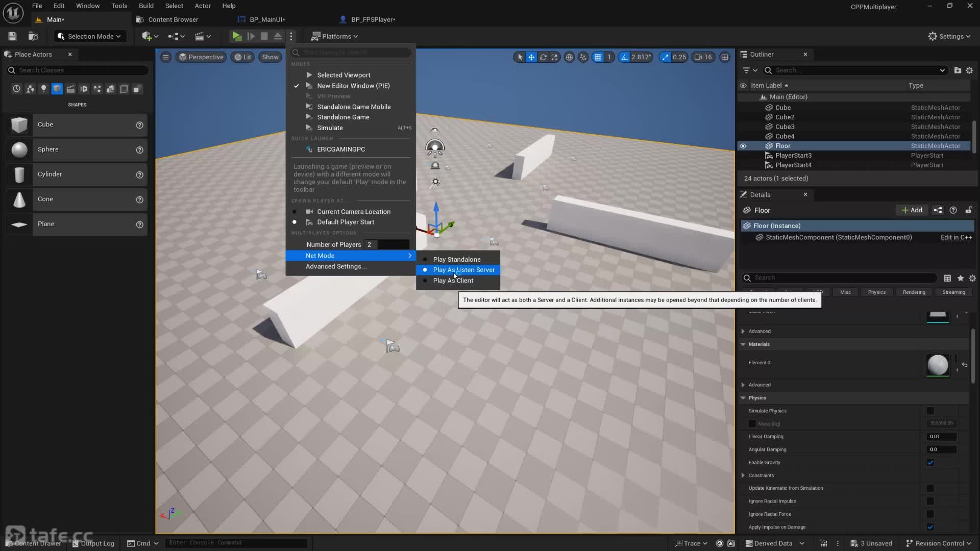Click the 3 Unsaved button

[871, 543]
